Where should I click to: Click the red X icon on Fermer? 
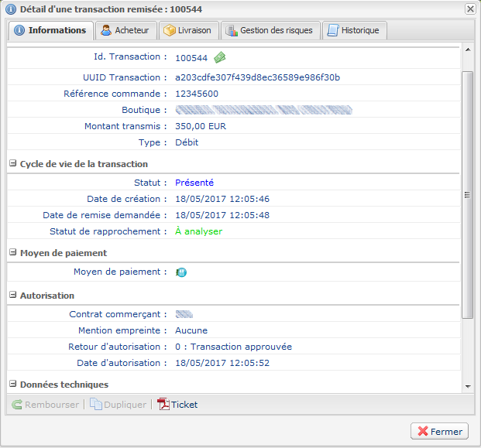[422, 432]
